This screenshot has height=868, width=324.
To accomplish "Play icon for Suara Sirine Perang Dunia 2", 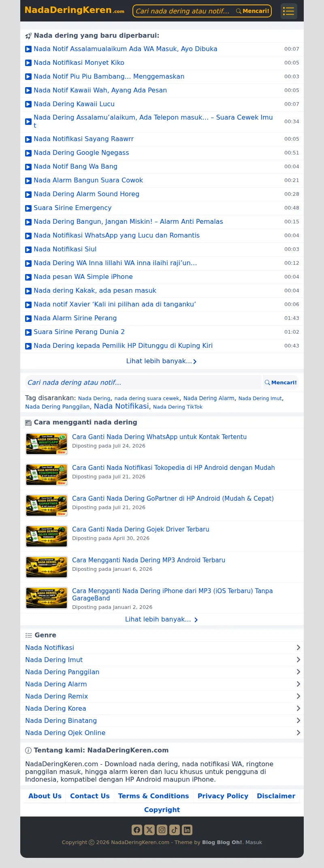I will pos(28,332).
